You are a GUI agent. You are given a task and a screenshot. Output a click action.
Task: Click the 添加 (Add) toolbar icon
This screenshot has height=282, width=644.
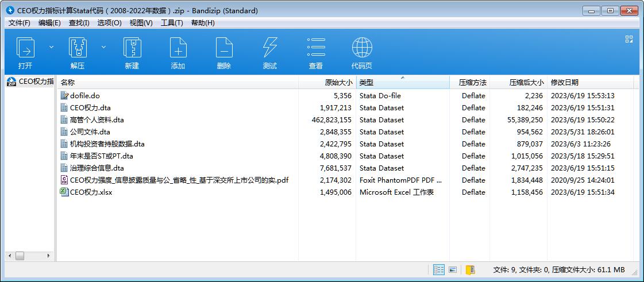178,47
